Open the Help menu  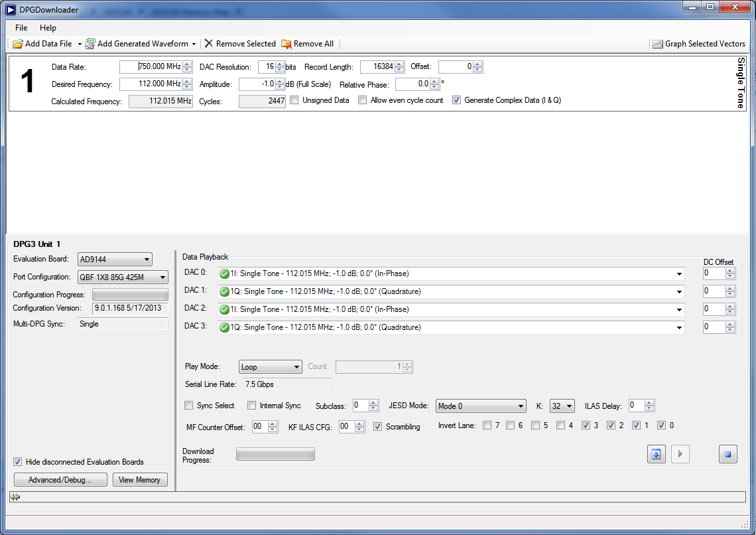coord(48,28)
